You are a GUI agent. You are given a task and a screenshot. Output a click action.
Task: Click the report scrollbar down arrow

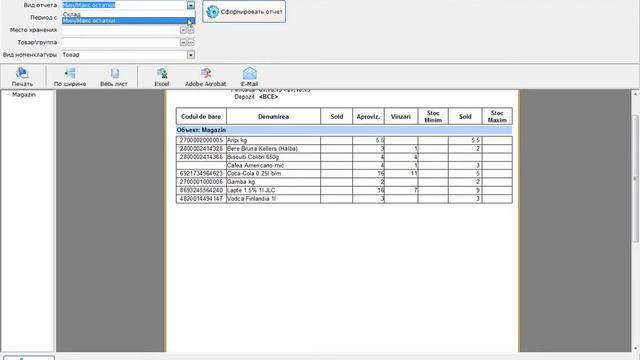(636, 348)
